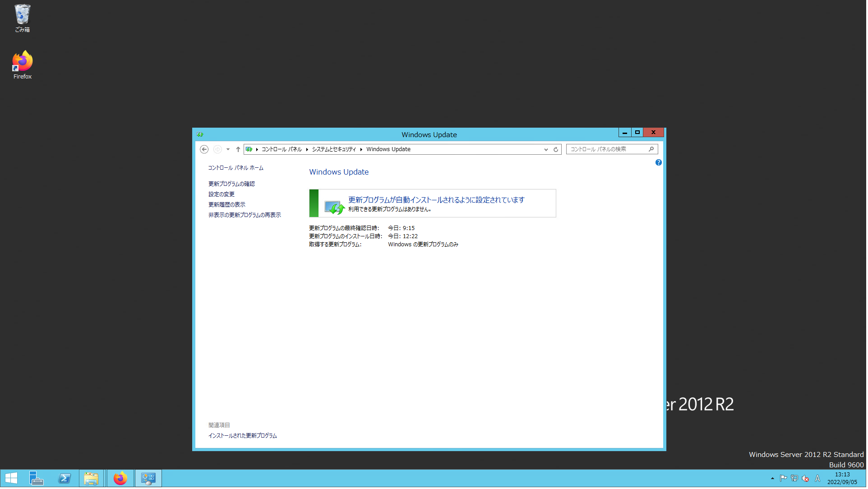Launch PowerShell from the taskbar
Image resolution: width=868 pixels, height=489 pixels.
point(65,479)
